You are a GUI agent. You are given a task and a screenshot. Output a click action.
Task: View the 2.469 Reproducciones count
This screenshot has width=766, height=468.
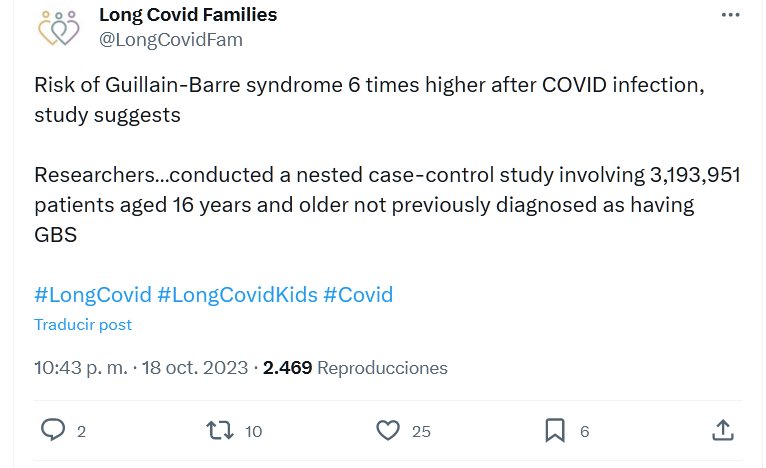[355, 367]
